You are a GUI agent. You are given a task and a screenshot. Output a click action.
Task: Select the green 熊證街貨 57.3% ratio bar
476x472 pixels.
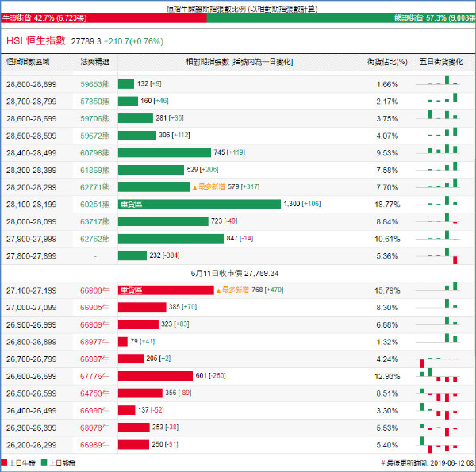(341, 18)
